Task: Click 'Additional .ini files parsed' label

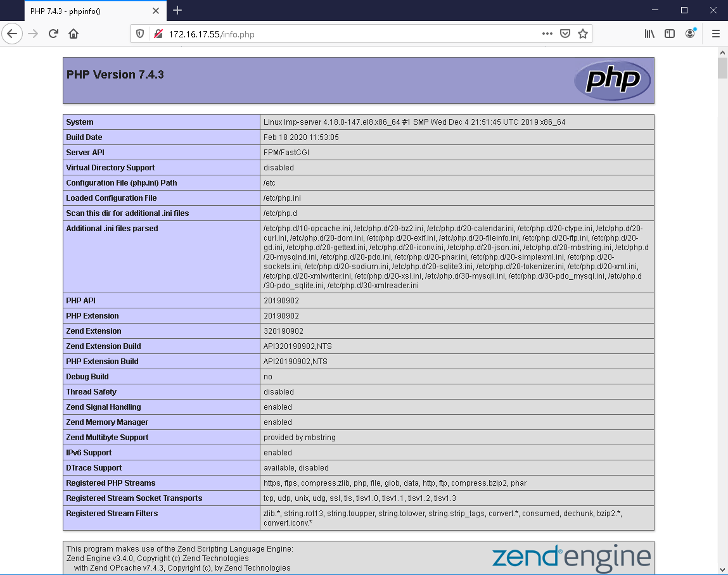Action: 112,229
